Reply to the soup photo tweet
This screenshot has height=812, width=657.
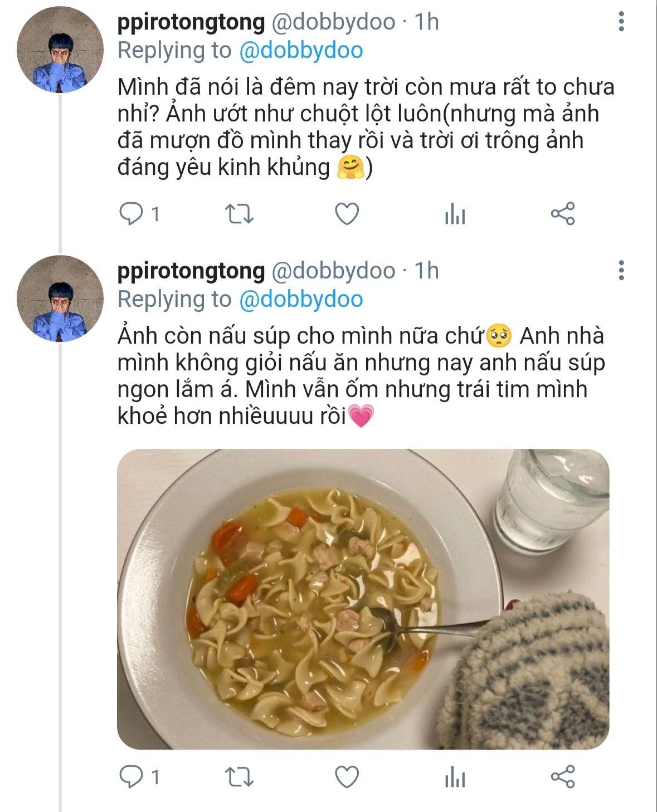(132, 777)
